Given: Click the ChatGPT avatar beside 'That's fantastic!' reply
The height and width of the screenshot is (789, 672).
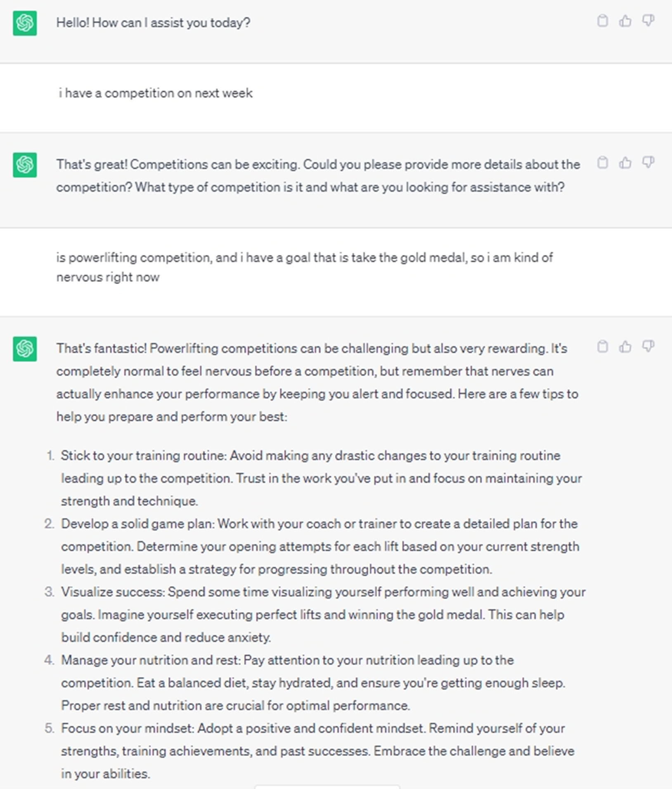Looking at the screenshot, I should tap(25, 349).
